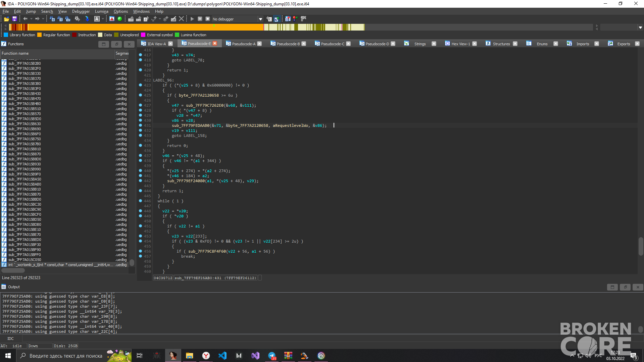This screenshot has height=362, width=644.
Task: Click the Regular function color swatch
Action: pos(39,35)
